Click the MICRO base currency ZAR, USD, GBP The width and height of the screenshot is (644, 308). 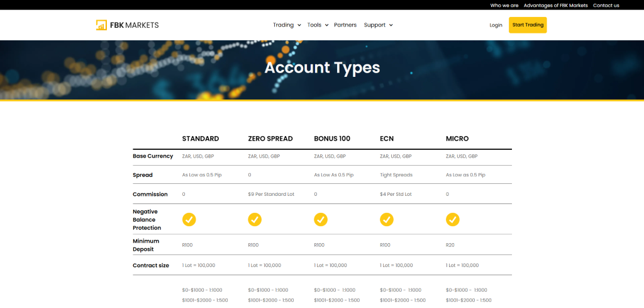462,156
